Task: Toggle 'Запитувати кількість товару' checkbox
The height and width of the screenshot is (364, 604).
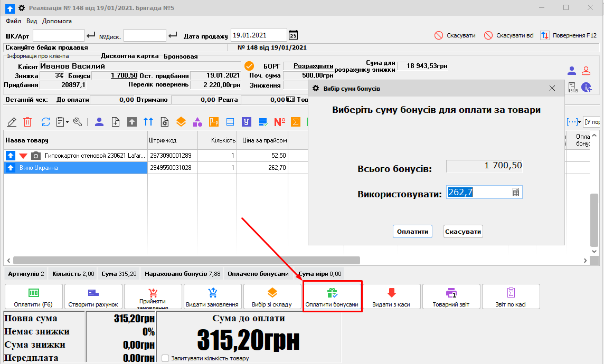Action: (x=165, y=358)
